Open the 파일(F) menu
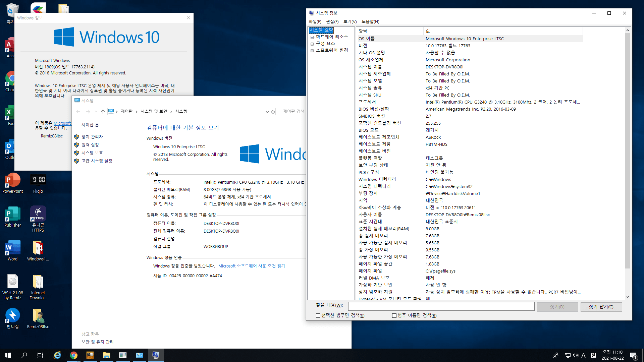 pos(315,21)
